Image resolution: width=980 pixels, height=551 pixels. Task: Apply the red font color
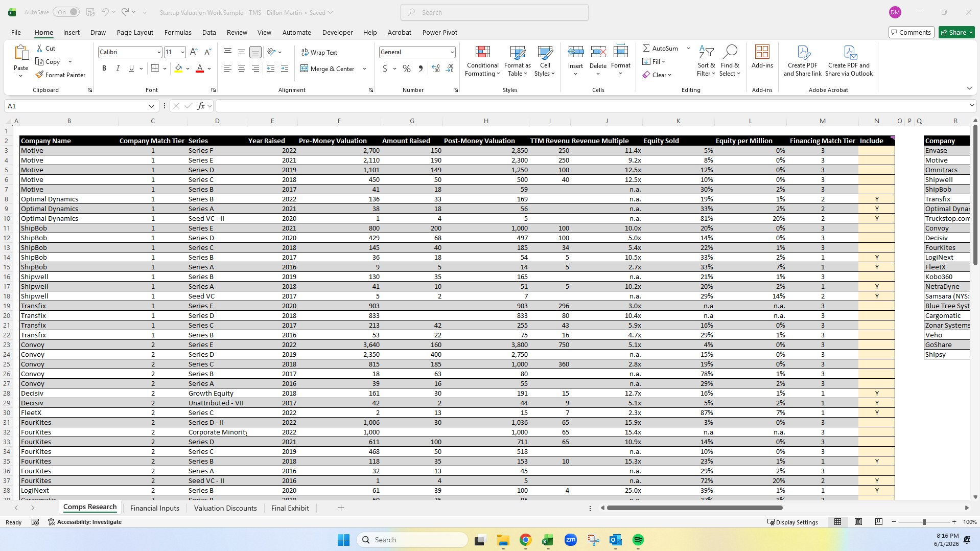pos(200,68)
